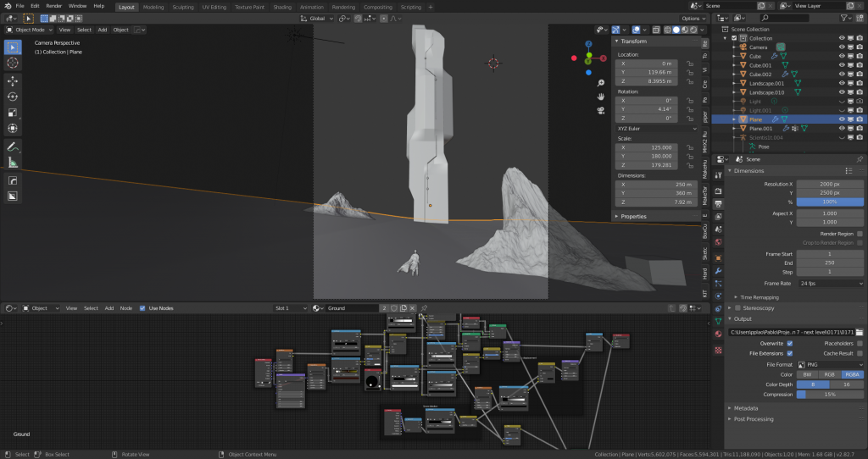Uncheck the Overwrite checkbox
This screenshot has height=459, width=868.
pyautogui.click(x=789, y=344)
